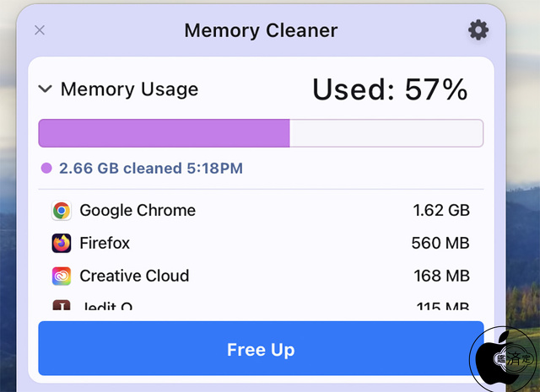Click the Creative Cloud app icon
The image size is (540, 392).
coord(62,276)
